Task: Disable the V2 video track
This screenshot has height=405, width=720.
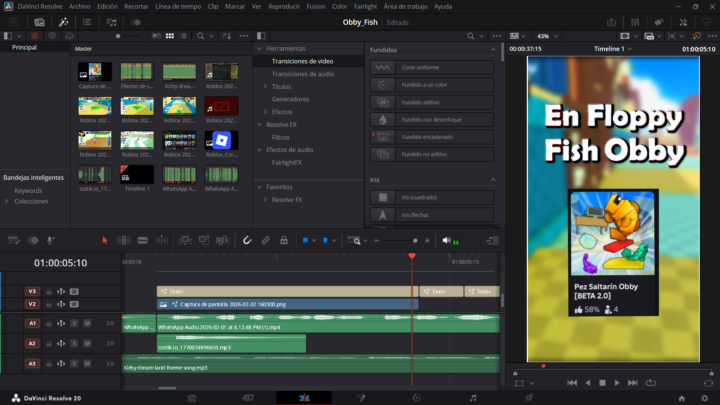Action: [74, 304]
